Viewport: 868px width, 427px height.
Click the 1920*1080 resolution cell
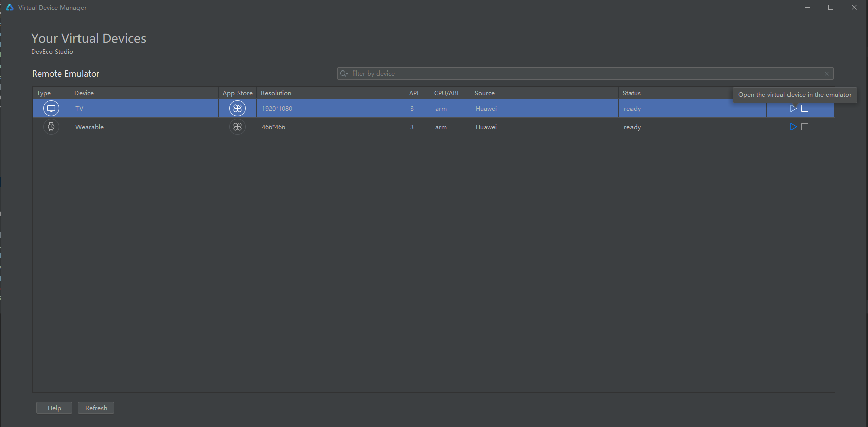point(331,108)
